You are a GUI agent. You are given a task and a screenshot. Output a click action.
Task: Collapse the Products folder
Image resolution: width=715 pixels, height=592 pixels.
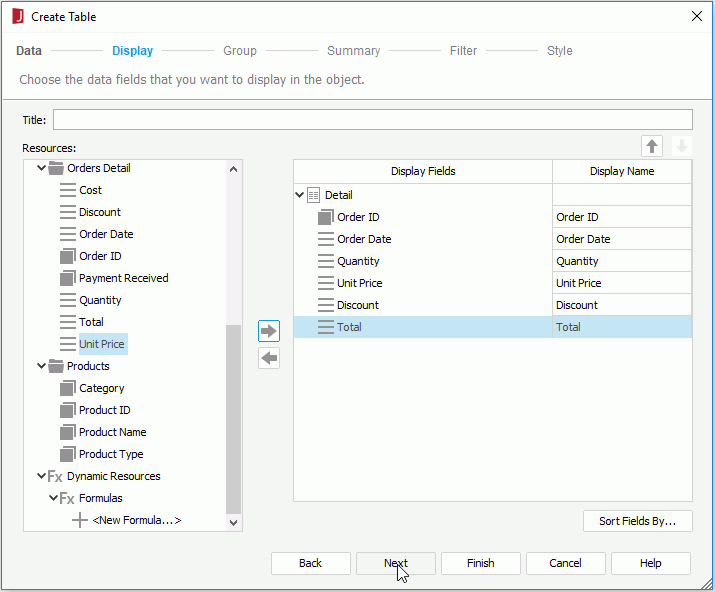(x=41, y=366)
